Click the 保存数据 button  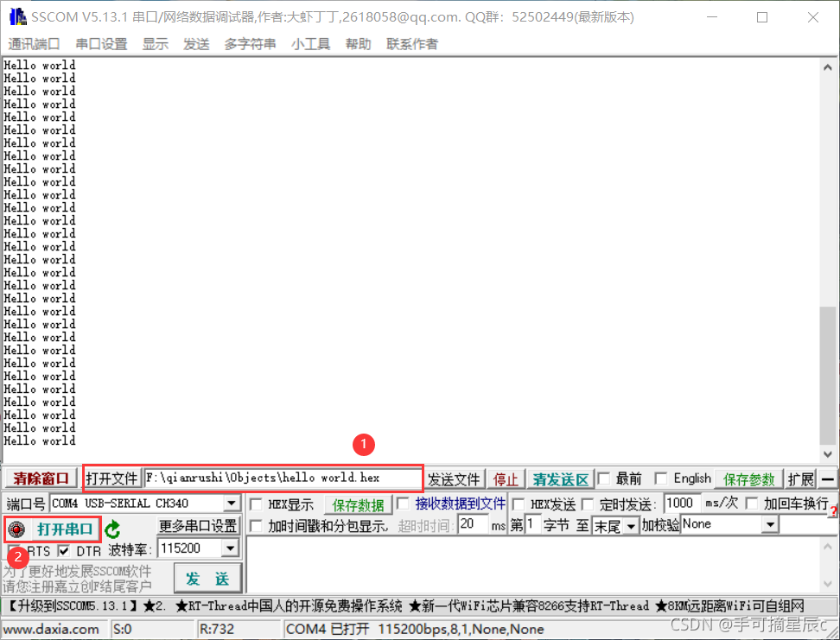tap(359, 504)
